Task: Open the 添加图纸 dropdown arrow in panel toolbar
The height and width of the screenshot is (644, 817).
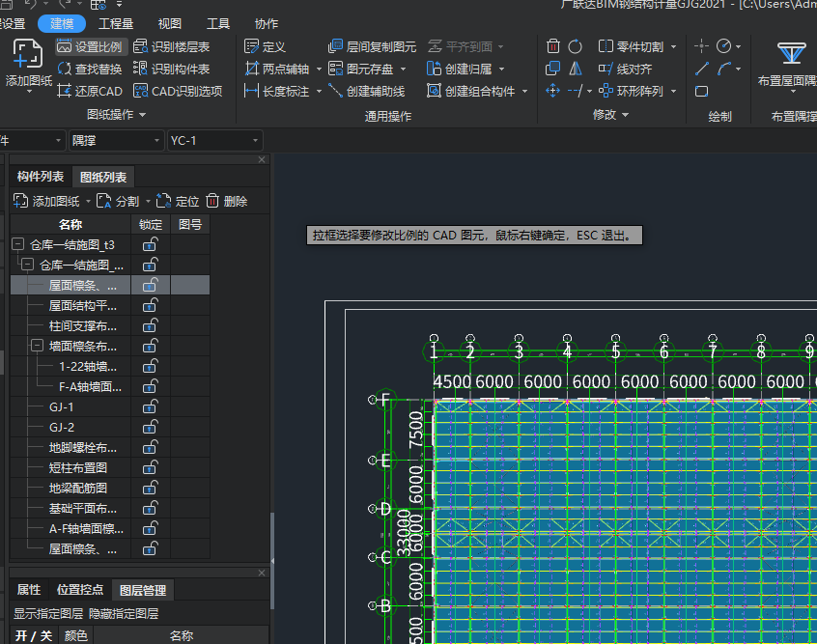Action: 88,201
